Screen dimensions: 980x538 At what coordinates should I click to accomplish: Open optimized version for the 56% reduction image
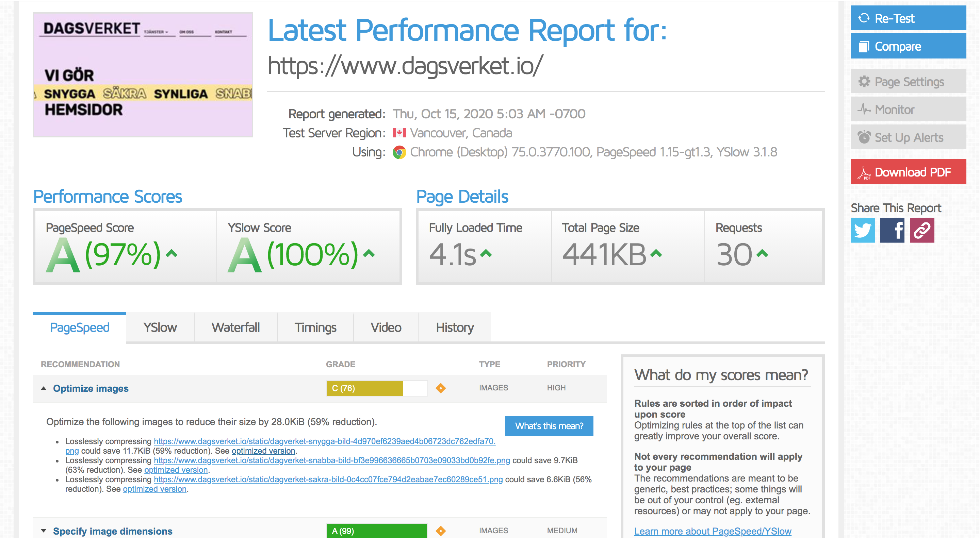click(x=154, y=489)
